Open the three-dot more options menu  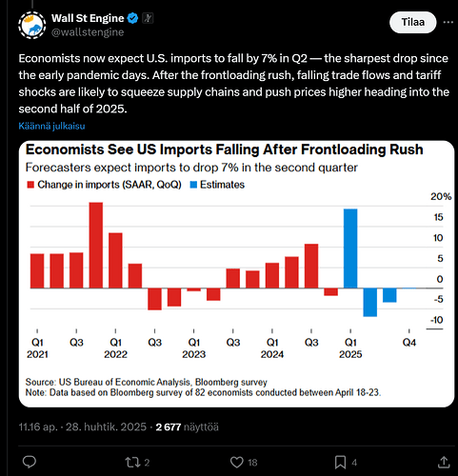point(448,22)
